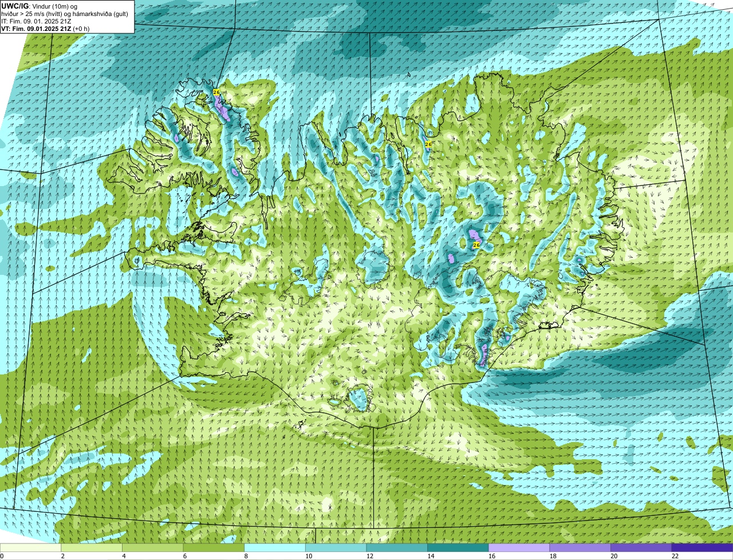The image size is (733, 560).
Task: Click the scale label "20"
Action: pyautogui.click(x=614, y=556)
